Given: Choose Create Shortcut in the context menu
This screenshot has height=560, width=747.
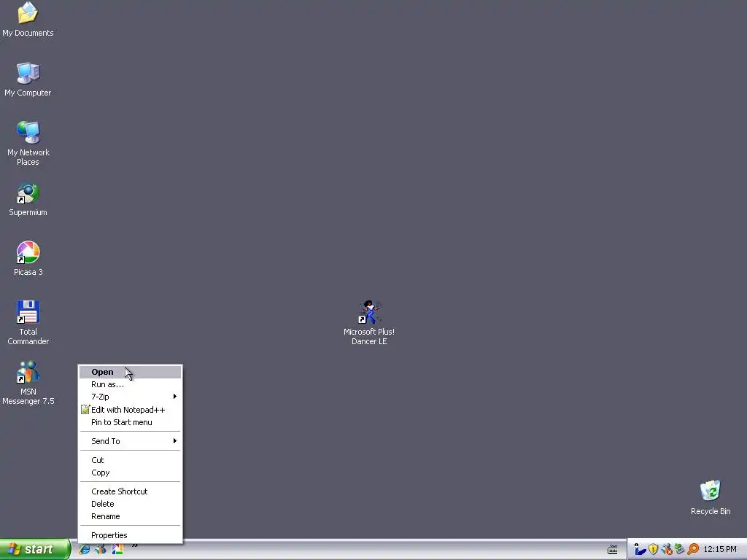Looking at the screenshot, I should pyautogui.click(x=130, y=491).
